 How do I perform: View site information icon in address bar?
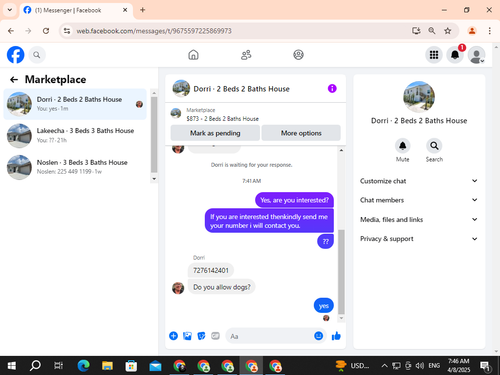pyautogui.click(x=67, y=31)
